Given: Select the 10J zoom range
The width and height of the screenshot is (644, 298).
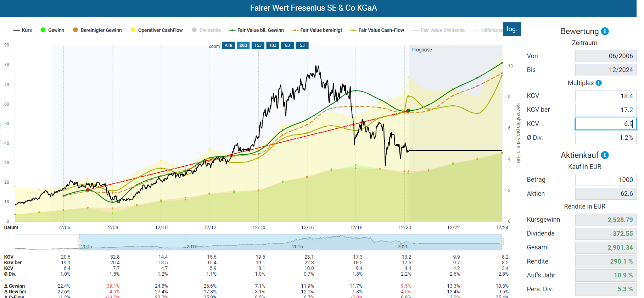Looking at the screenshot, I should click(x=273, y=45).
